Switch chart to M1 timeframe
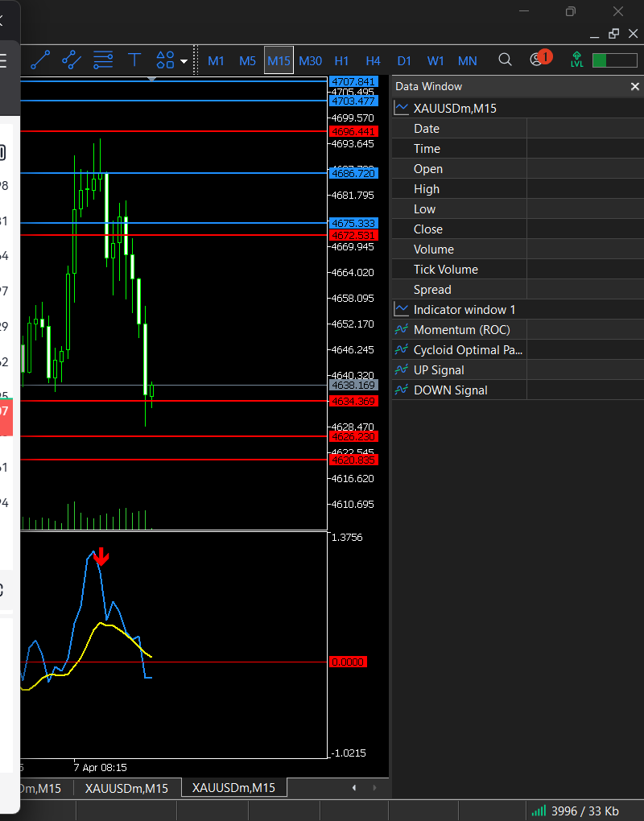 click(216, 60)
